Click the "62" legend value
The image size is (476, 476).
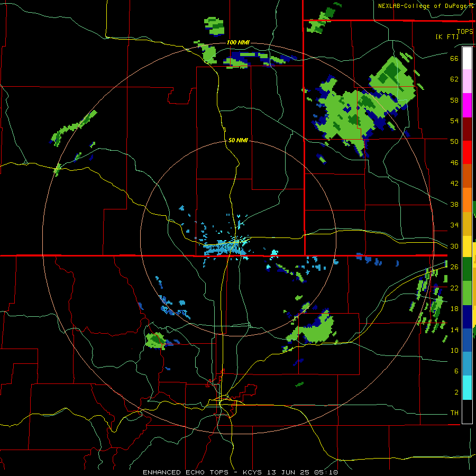(x=454, y=79)
